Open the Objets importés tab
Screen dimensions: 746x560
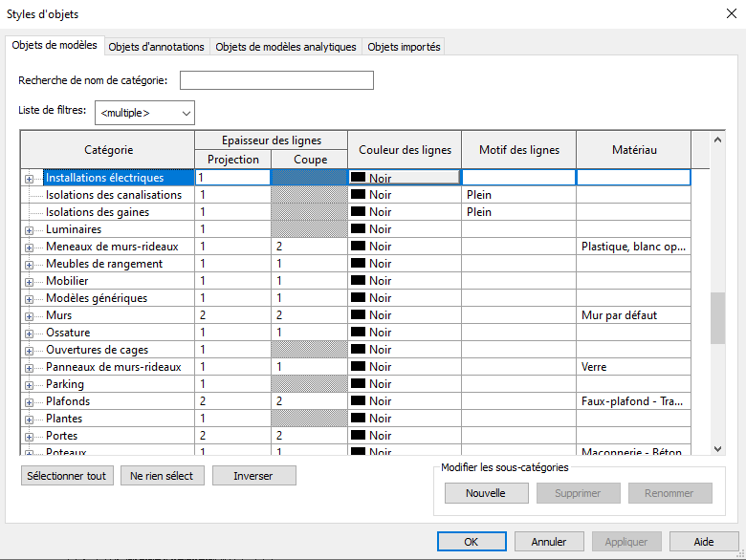403,47
